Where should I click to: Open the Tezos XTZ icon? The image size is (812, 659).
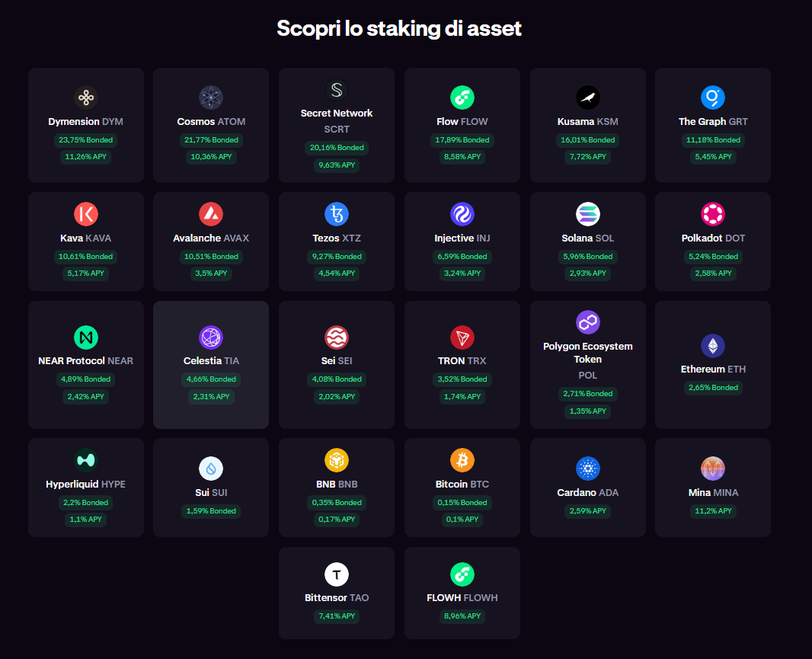[337, 214]
